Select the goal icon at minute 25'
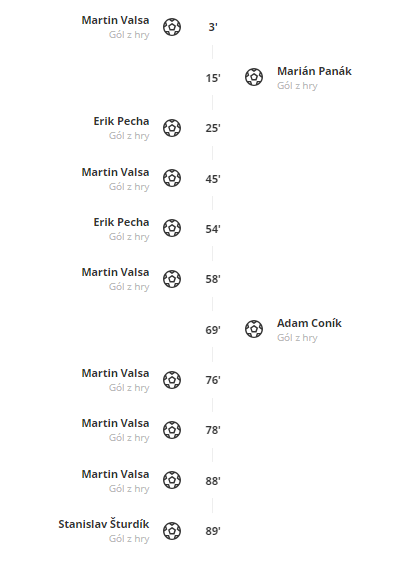This screenshot has height=570, width=407. pos(172,128)
